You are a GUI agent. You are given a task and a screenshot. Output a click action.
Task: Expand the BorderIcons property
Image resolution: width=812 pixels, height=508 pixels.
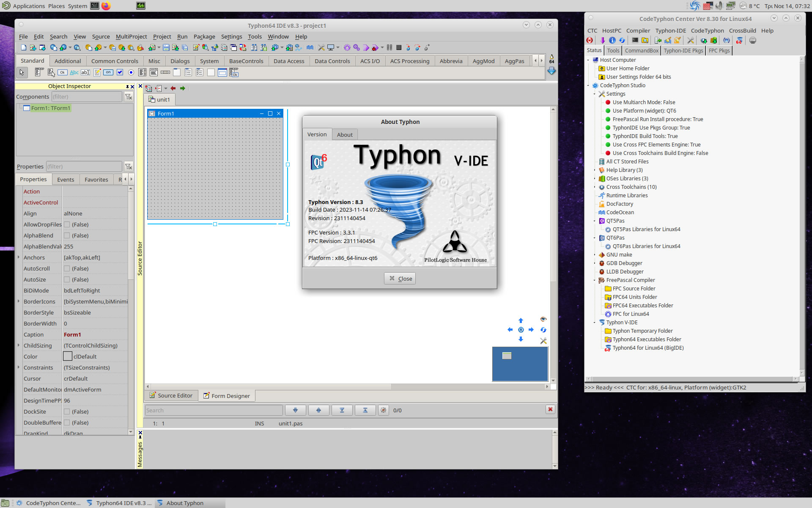point(19,301)
